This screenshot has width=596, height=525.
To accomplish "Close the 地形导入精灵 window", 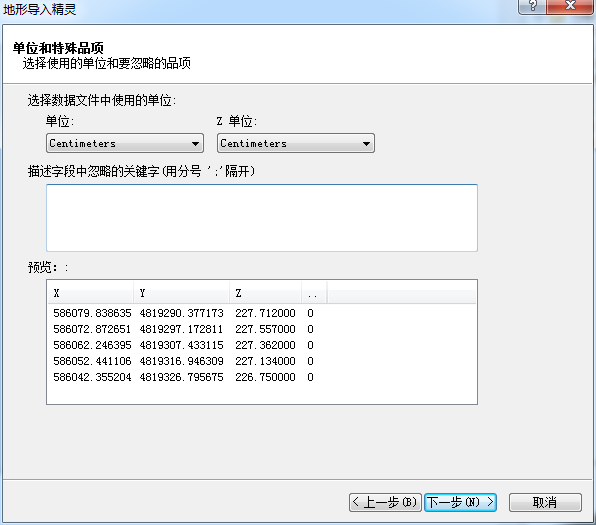I will tap(570, 6).
